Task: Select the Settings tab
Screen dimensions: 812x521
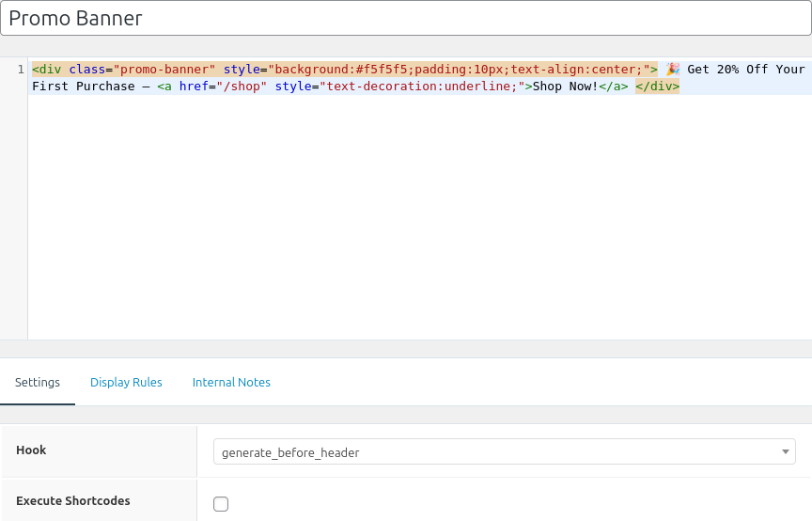Action: [x=38, y=382]
